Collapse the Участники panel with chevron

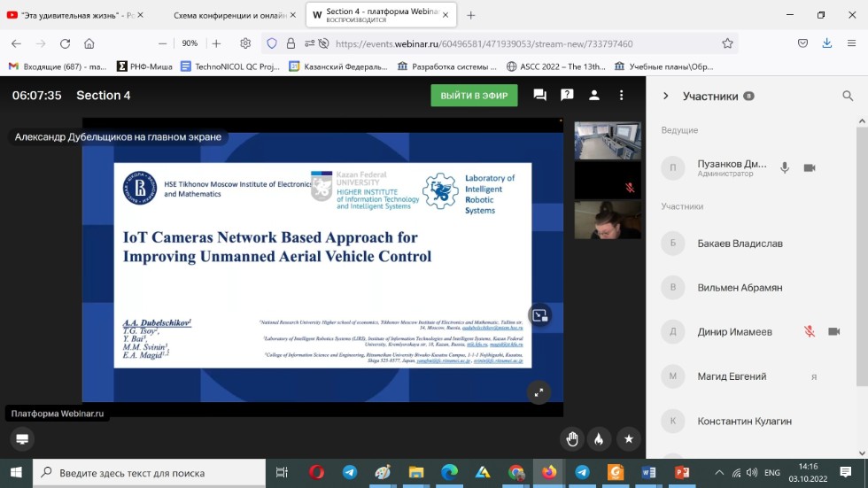pyautogui.click(x=664, y=97)
